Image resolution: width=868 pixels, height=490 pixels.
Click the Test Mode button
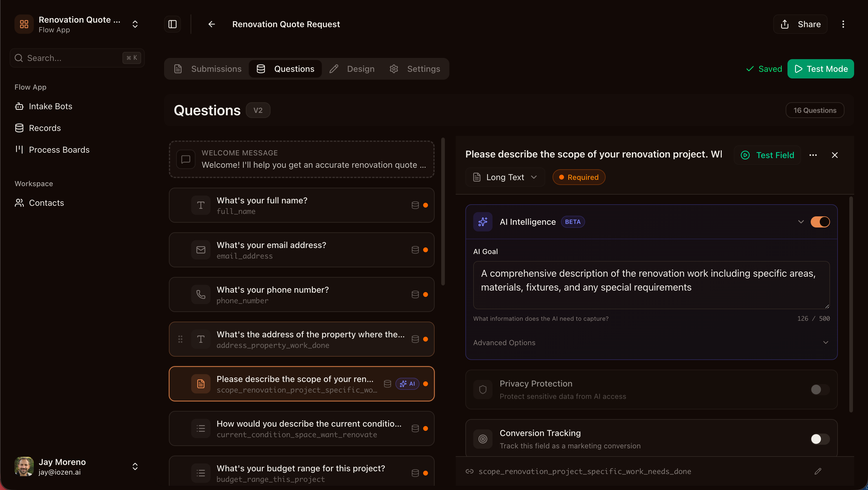tap(820, 68)
